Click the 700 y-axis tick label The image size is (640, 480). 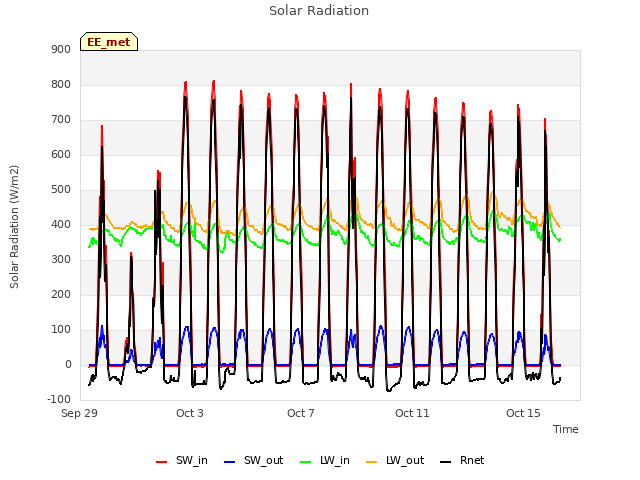61,120
